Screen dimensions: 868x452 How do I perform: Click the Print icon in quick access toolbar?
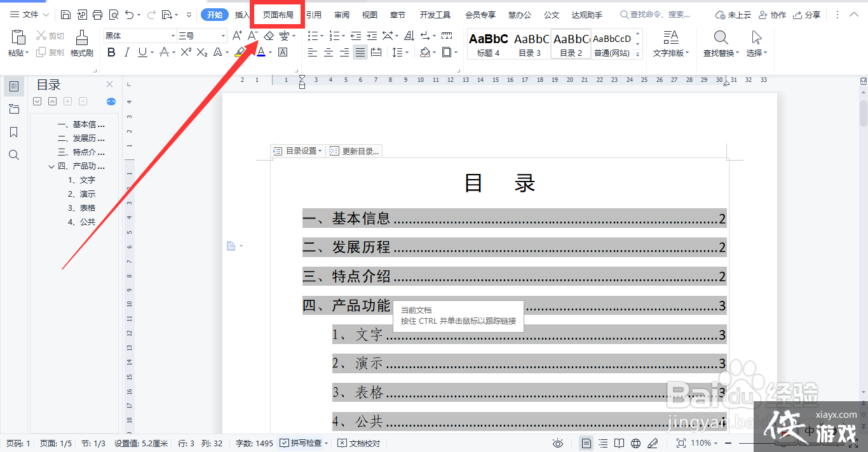pyautogui.click(x=97, y=15)
